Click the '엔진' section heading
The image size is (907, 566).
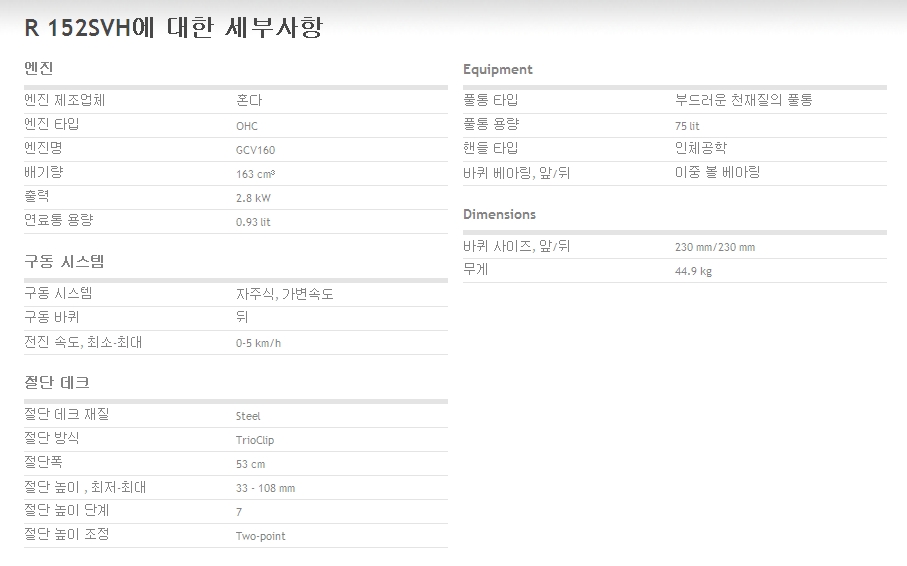coord(39,68)
